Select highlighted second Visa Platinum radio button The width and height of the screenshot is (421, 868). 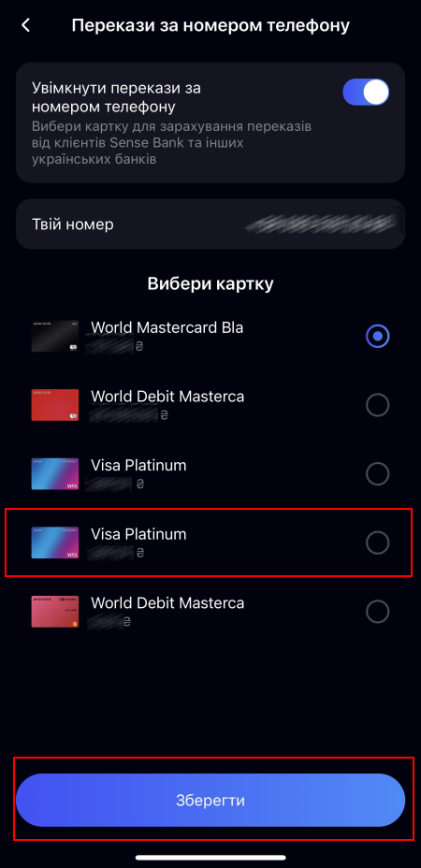(x=377, y=543)
